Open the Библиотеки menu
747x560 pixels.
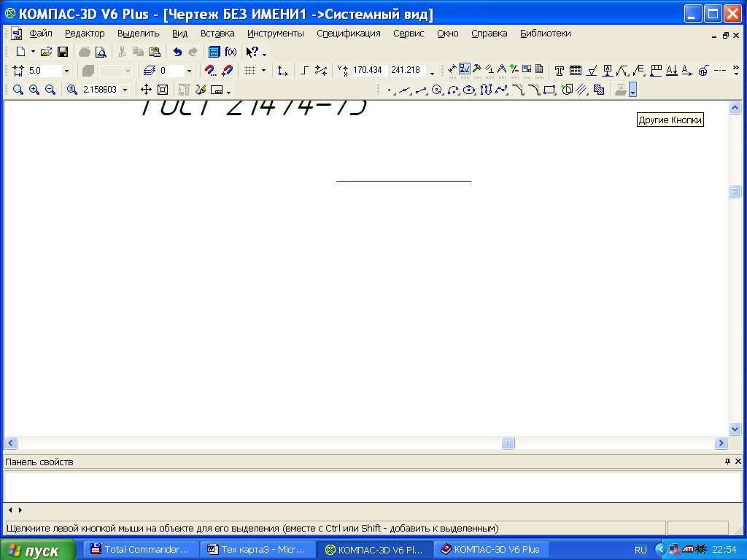[546, 34]
